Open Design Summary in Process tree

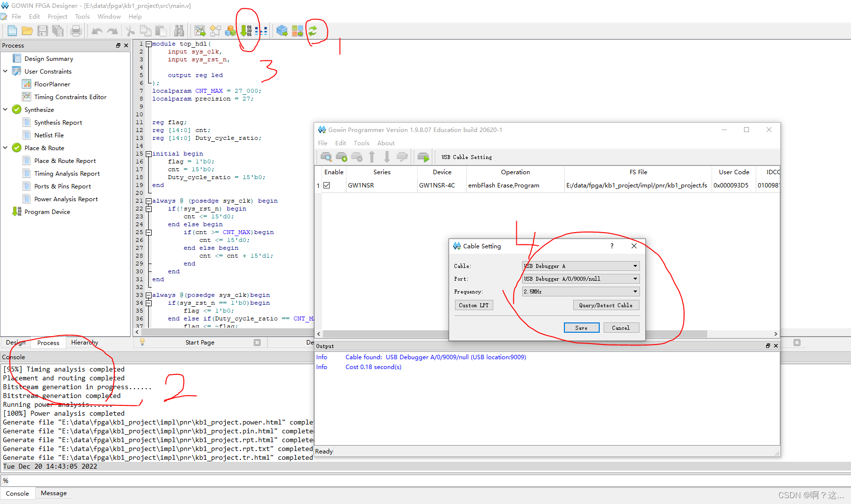[x=49, y=58]
